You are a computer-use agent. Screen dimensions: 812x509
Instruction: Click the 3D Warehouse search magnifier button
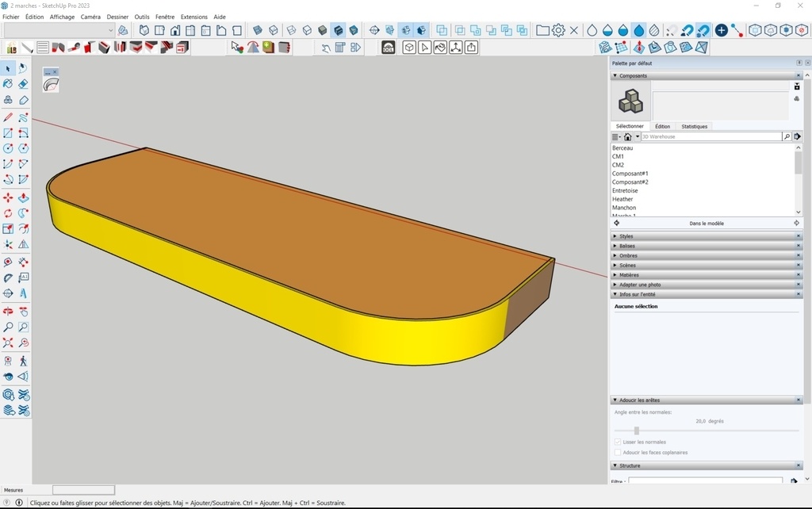(x=787, y=137)
